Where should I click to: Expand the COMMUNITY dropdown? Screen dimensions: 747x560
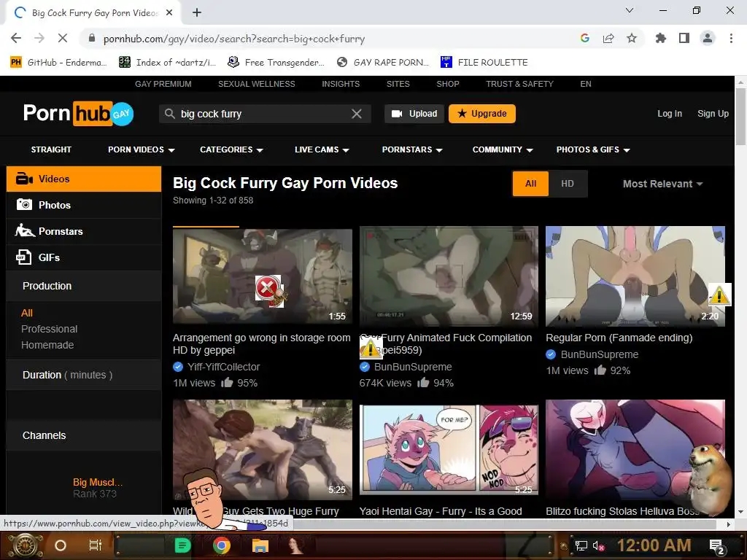click(x=503, y=149)
